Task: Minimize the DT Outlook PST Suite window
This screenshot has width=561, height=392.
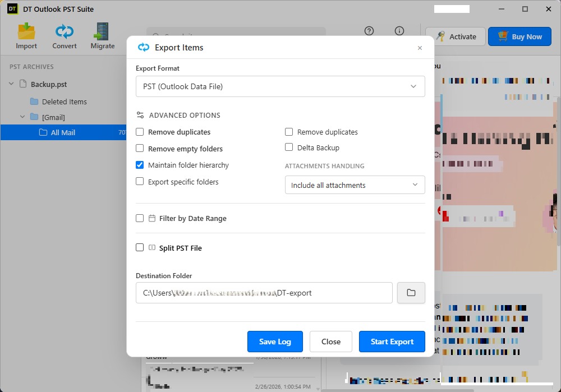Action: point(501,9)
